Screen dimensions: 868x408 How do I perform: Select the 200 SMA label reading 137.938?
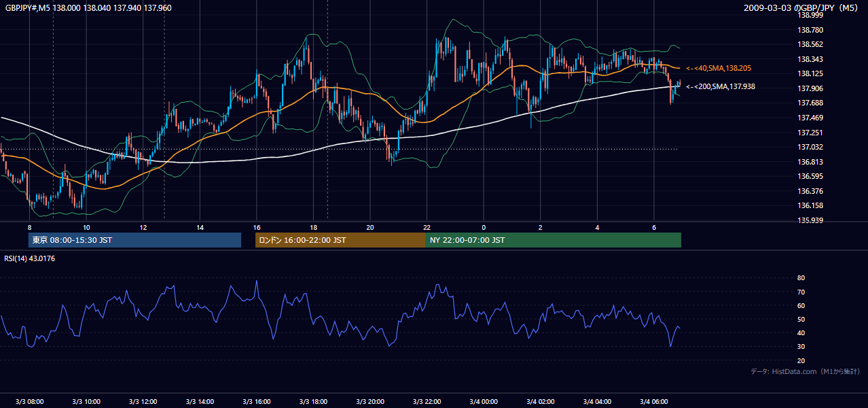click(721, 86)
